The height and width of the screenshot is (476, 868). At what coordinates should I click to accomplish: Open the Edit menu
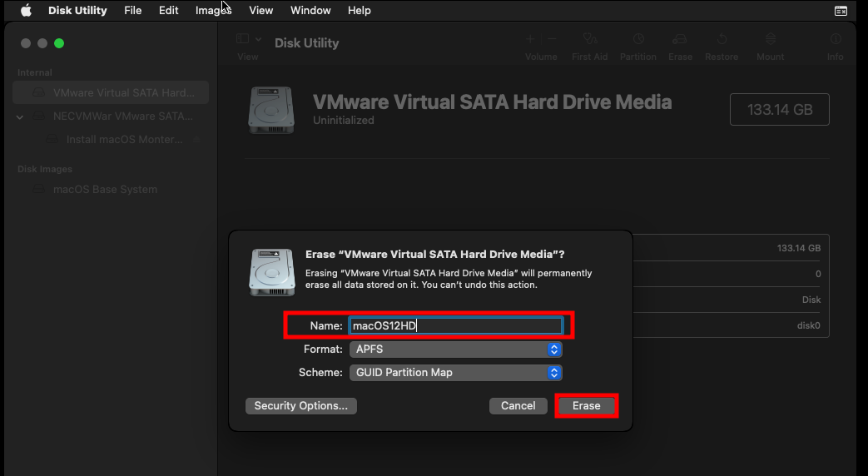tap(168, 11)
